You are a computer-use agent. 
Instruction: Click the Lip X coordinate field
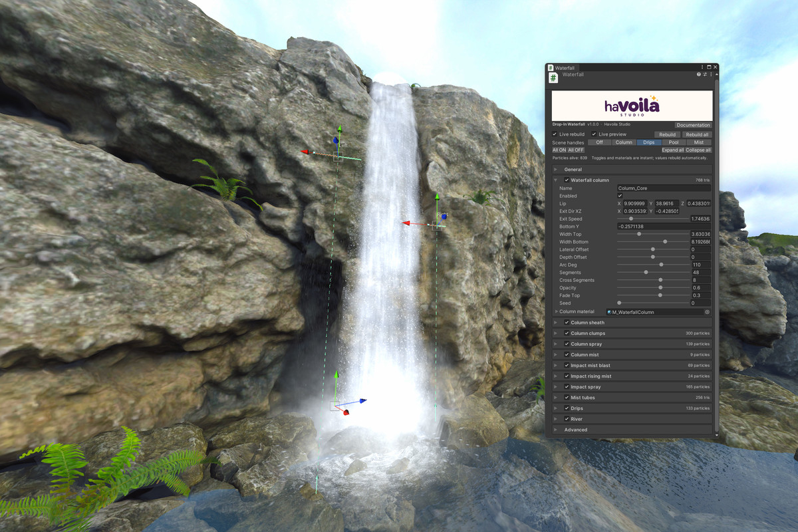(x=635, y=203)
